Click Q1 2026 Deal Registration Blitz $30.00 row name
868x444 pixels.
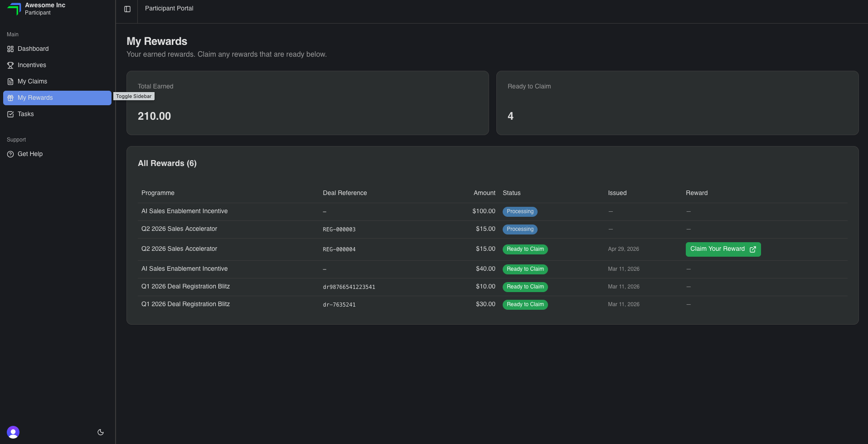(185, 304)
